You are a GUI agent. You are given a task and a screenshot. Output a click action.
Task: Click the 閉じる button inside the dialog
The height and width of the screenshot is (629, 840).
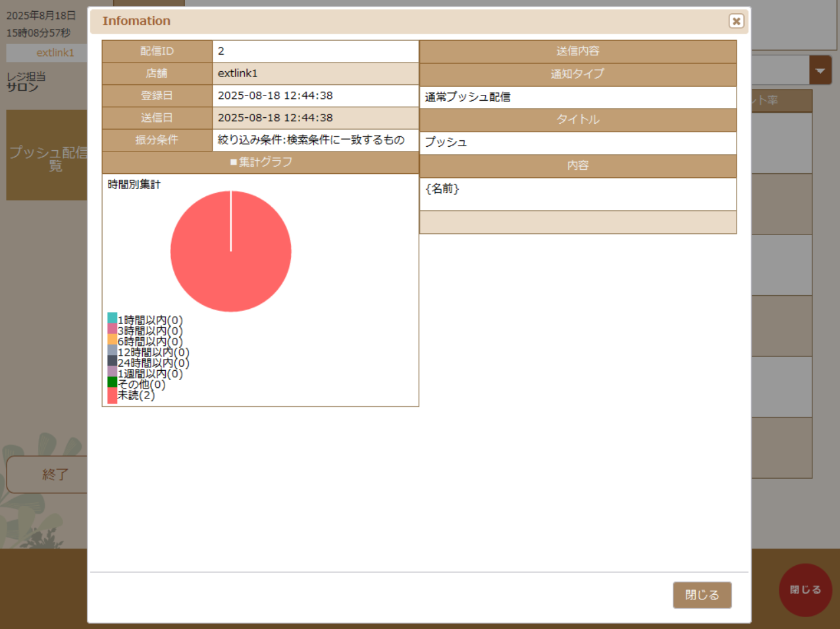tap(702, 595)
